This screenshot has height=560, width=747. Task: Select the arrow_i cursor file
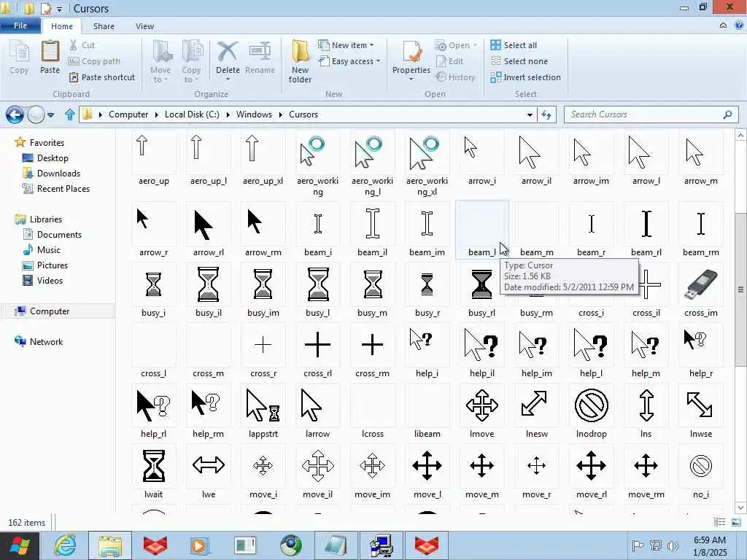pyautogui.click(x=481, y=158)
